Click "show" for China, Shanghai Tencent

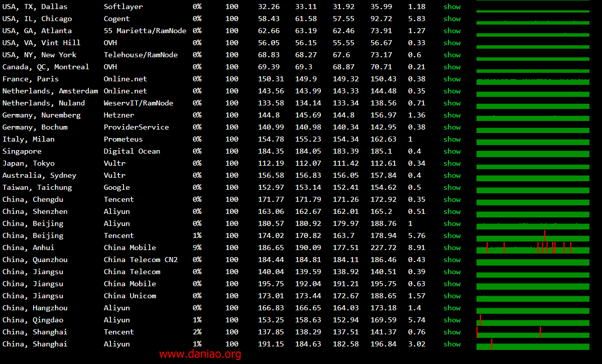pyautogui.click(x=452, y=332)
